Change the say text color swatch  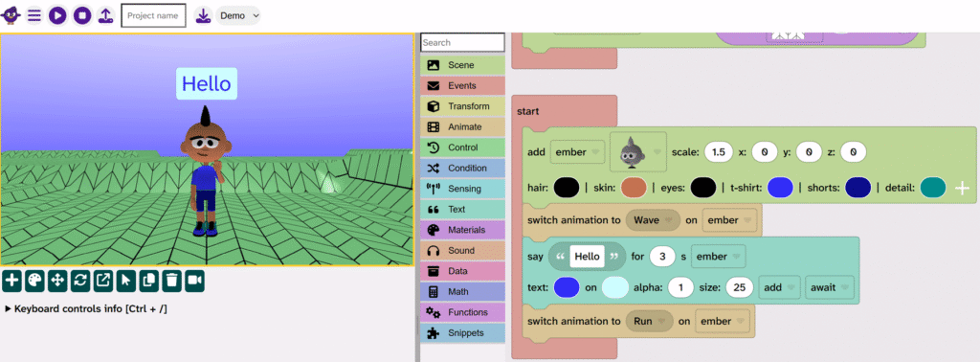click(567, 287)
